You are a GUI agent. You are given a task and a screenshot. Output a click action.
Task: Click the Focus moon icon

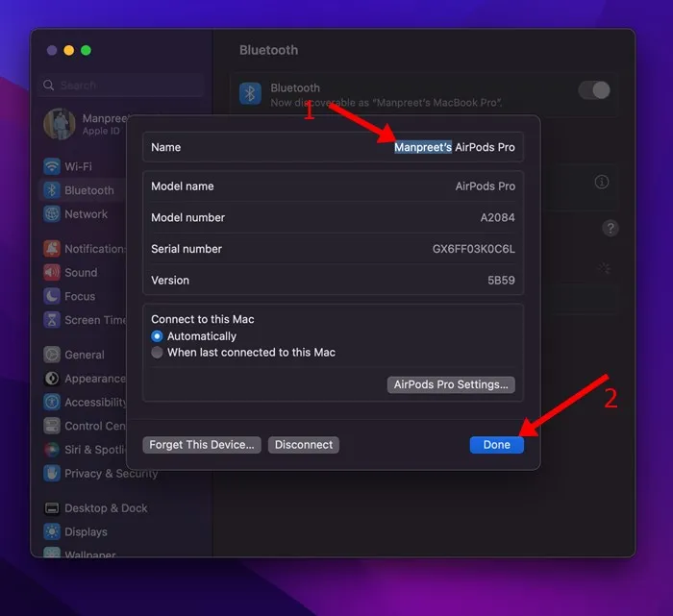pos(52,296)
